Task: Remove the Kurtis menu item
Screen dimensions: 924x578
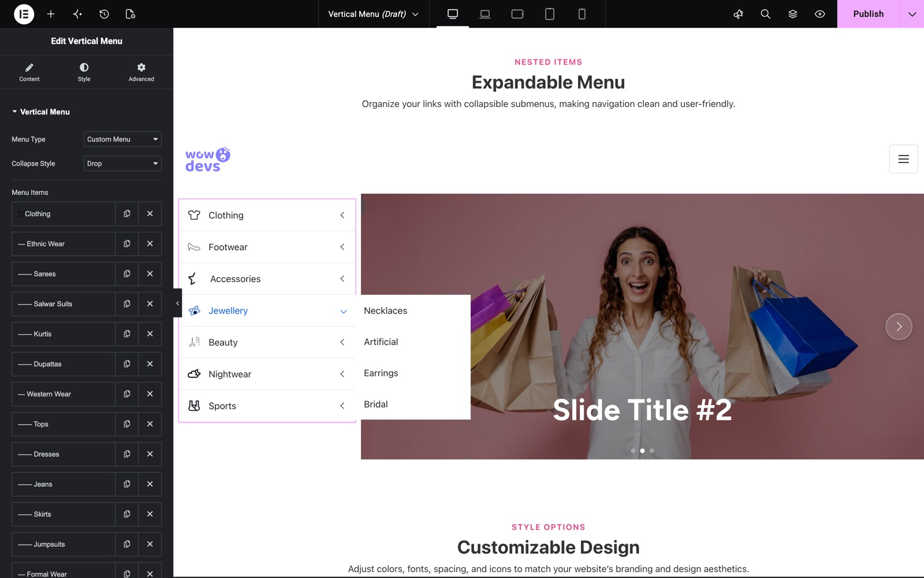Action: pos(150,334)
